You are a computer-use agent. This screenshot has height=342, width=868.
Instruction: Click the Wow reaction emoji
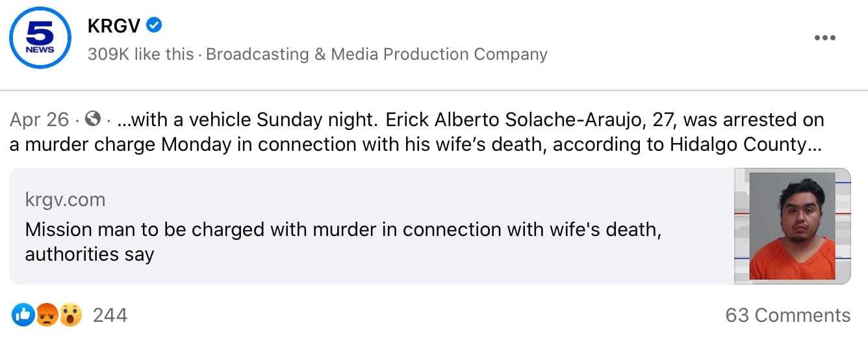tap(70, 315)
